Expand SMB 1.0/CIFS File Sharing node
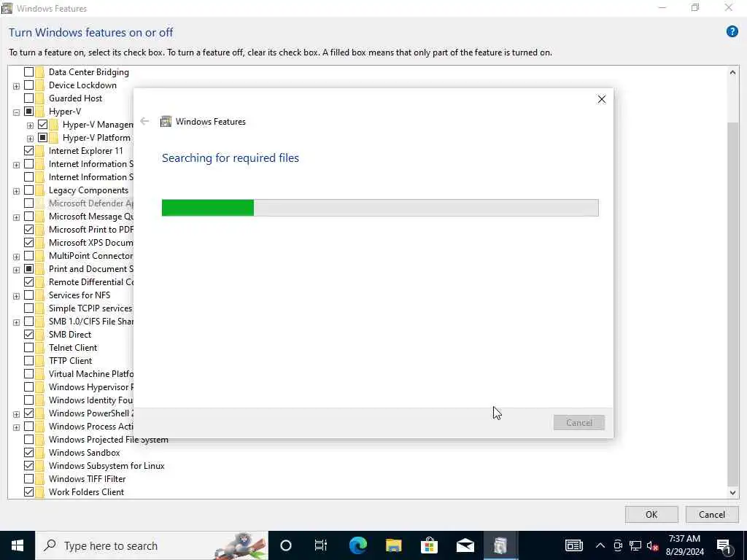The height and width of the screenshot is (560, 747). click(x=16, y=322)
